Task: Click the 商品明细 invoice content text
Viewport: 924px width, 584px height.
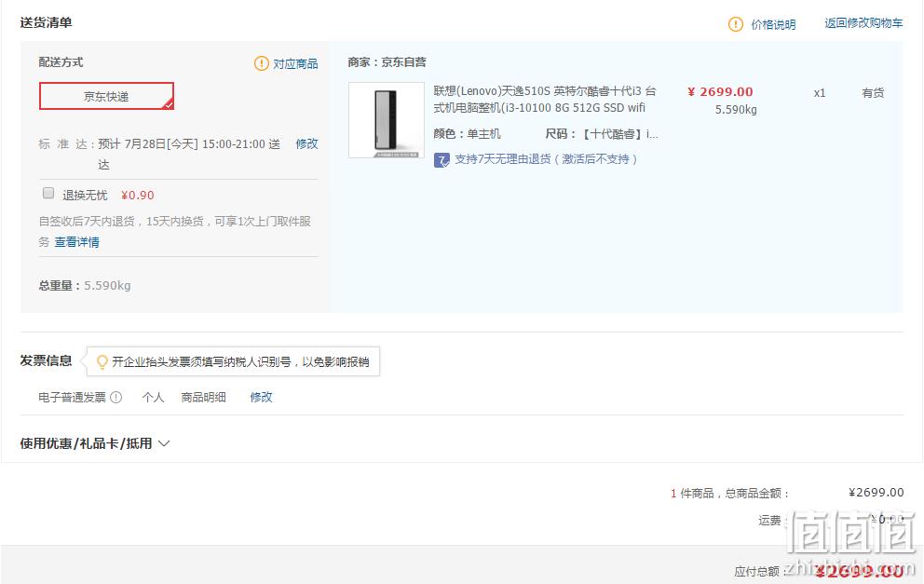Action: 203,397
